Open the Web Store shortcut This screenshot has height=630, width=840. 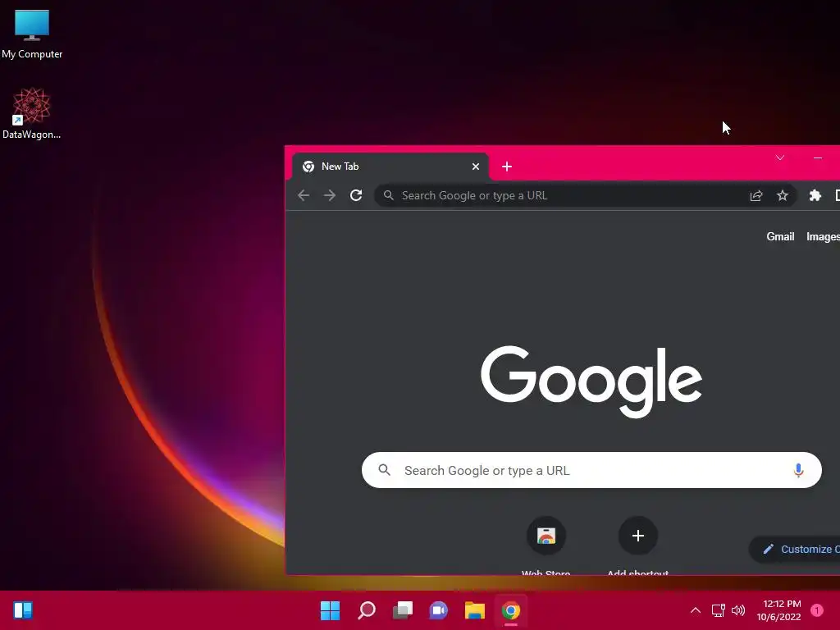click(x=546, y=546)
